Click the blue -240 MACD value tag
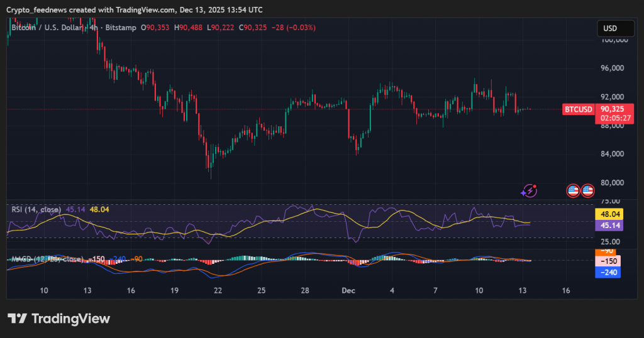The image size is (644, 338). coord(608,272)
